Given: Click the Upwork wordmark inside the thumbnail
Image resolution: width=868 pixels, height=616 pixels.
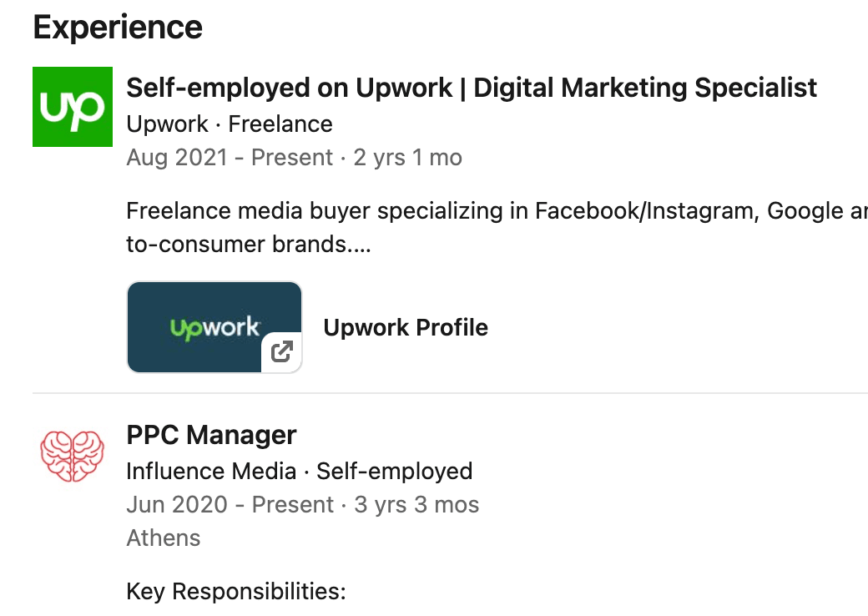Looking at the screenshot, I should coord(214,327).
